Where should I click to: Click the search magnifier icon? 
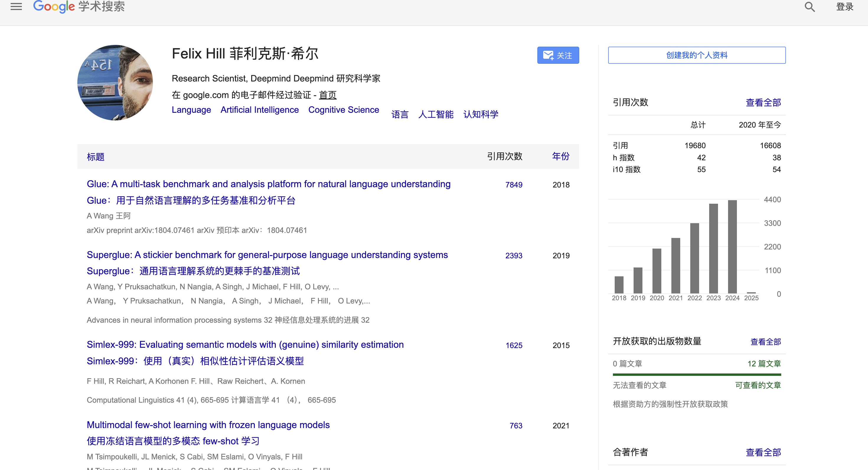point(809,7)
